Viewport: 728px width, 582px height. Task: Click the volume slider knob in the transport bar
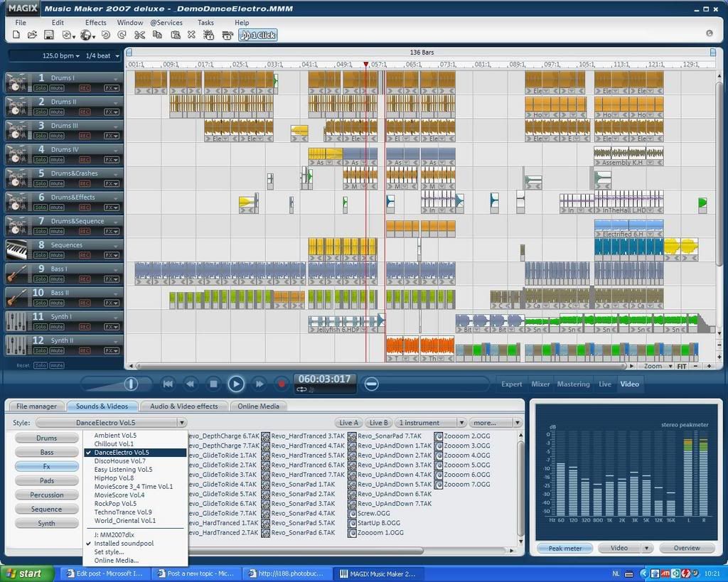pyautogui.click(x=131, y=384)
